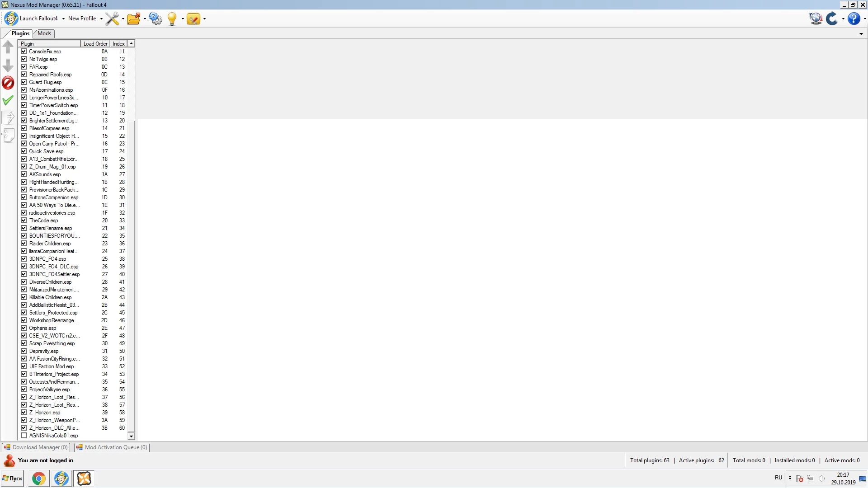868x488 pixels.
Task: Click the New Profile button
Action: point(82,19)
